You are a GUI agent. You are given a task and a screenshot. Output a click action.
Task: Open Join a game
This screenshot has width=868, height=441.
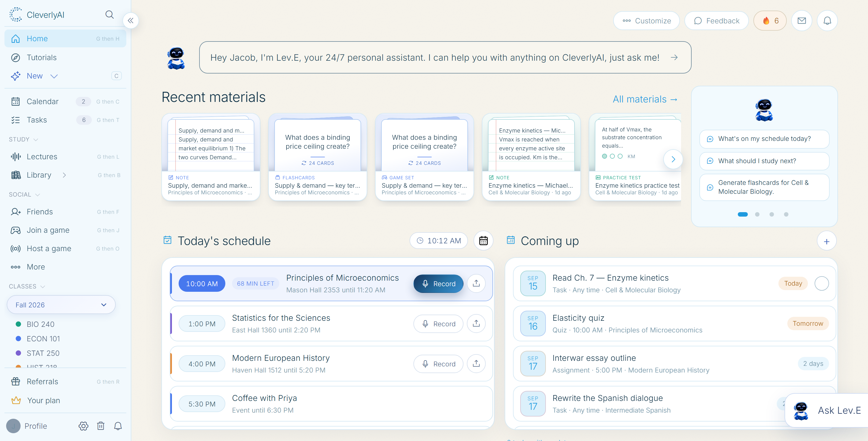click(65, 230)
